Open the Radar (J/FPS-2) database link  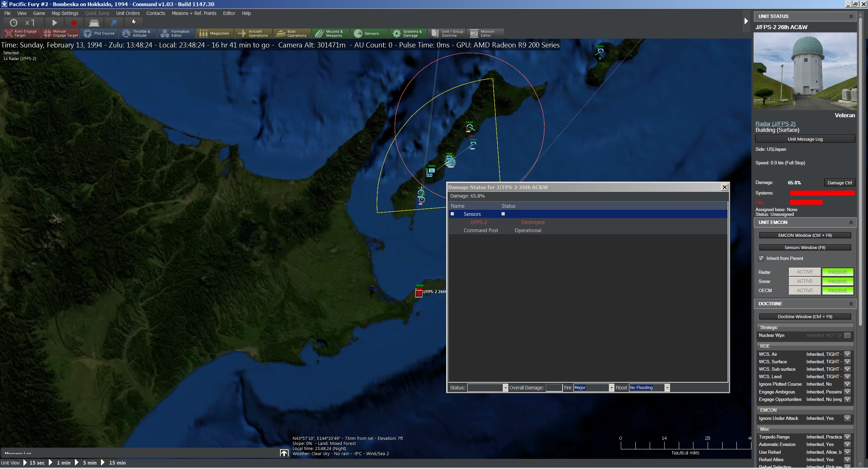pos(775,124)
